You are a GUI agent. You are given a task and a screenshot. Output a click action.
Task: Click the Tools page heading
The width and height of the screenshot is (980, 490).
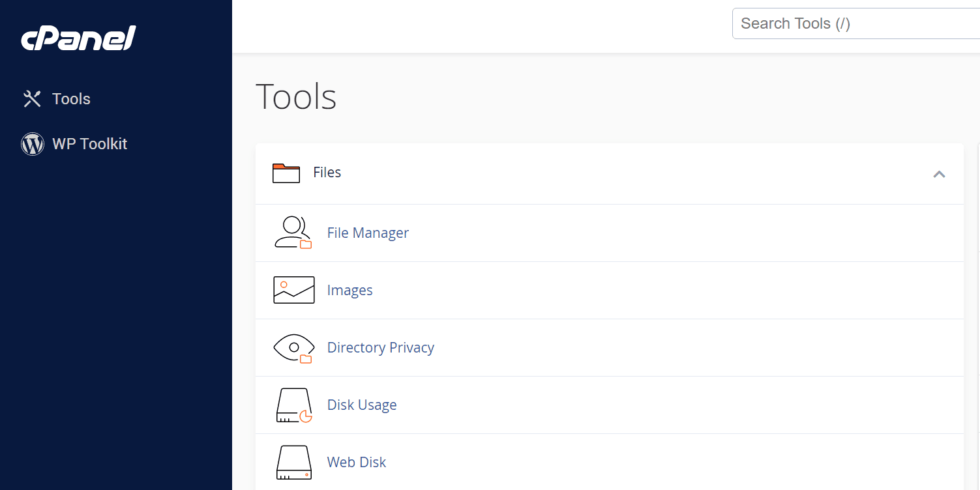[296, 96]
